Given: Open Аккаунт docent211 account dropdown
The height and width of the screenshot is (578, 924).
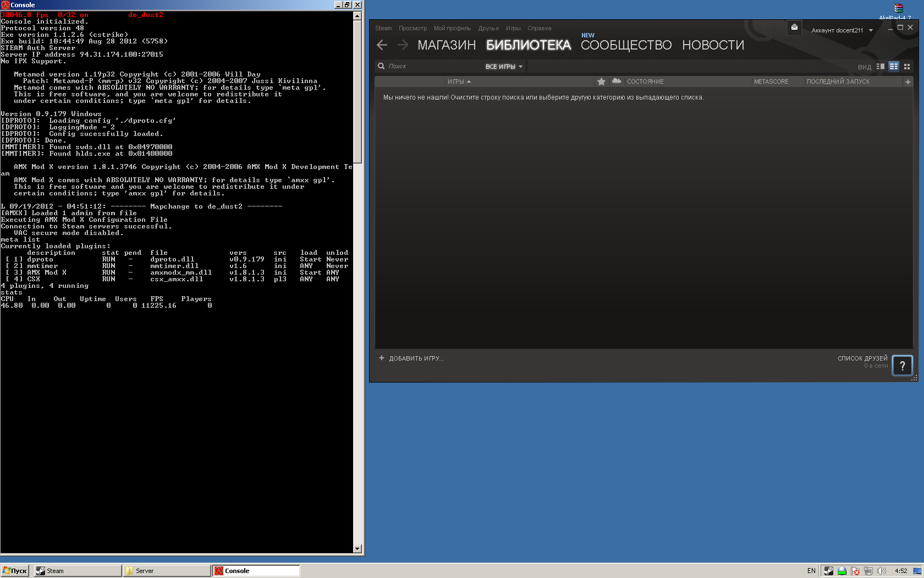Looking at the screenshot, I should 842,30.
